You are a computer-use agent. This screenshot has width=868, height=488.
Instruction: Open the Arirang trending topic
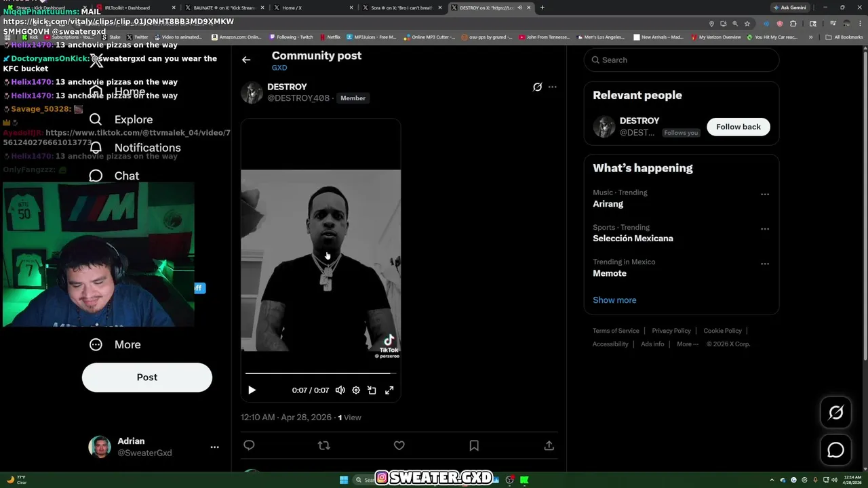[608, 204]
